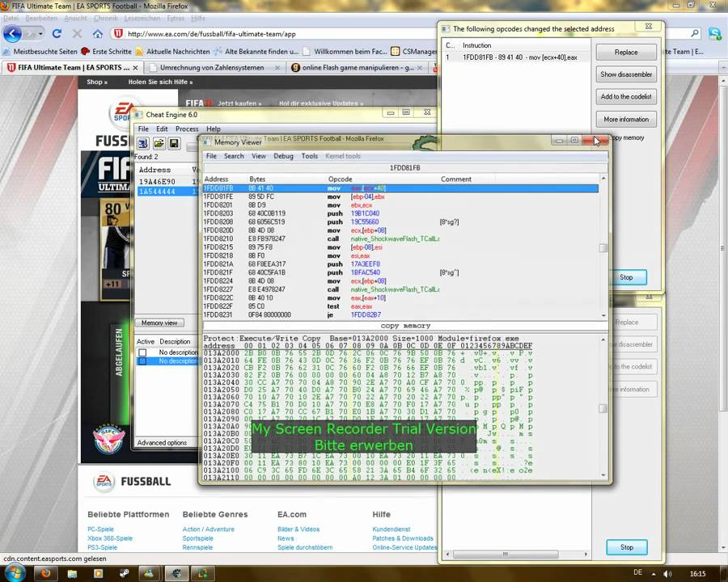Open Cheat Engine process selector icon
This screenshot has height=582, width=728.
click(143, 143)
